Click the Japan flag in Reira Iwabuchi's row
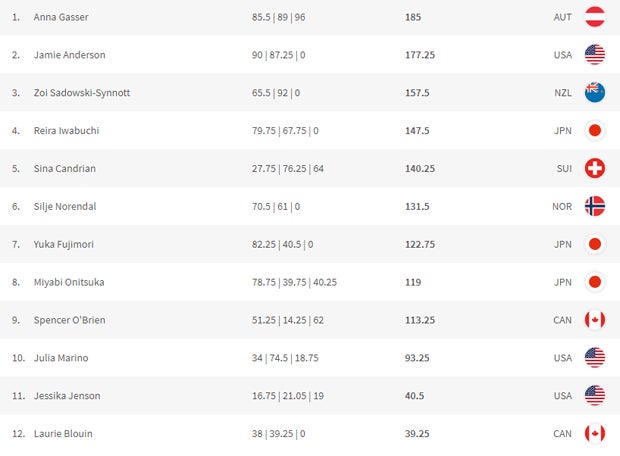 pyautogui.click(x=595, y=131)
